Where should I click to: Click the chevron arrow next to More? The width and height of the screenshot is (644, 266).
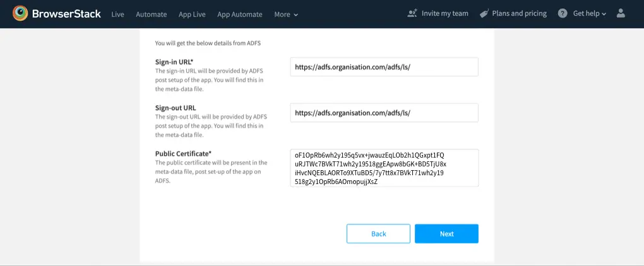(x=296, y=14)
